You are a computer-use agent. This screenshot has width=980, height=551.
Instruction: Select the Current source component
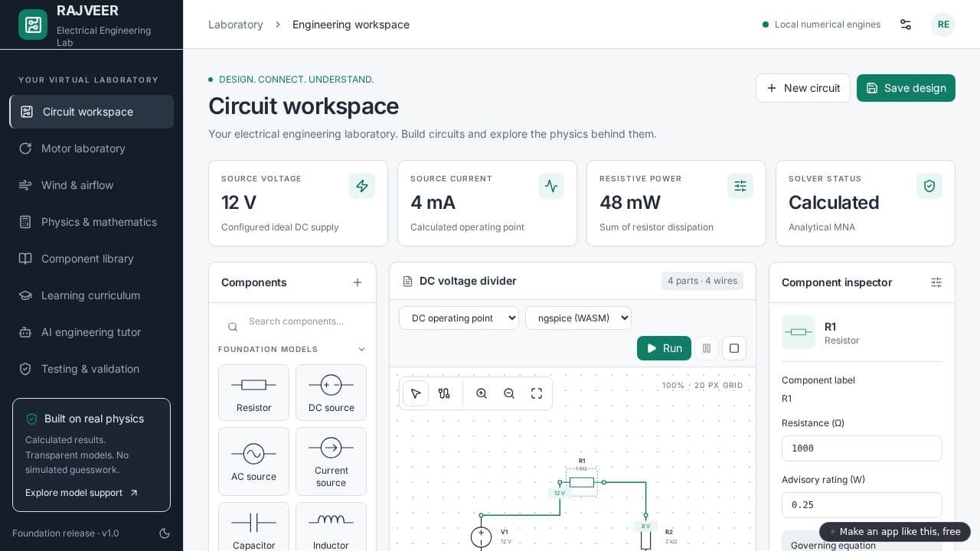click(x=331, y=461)
